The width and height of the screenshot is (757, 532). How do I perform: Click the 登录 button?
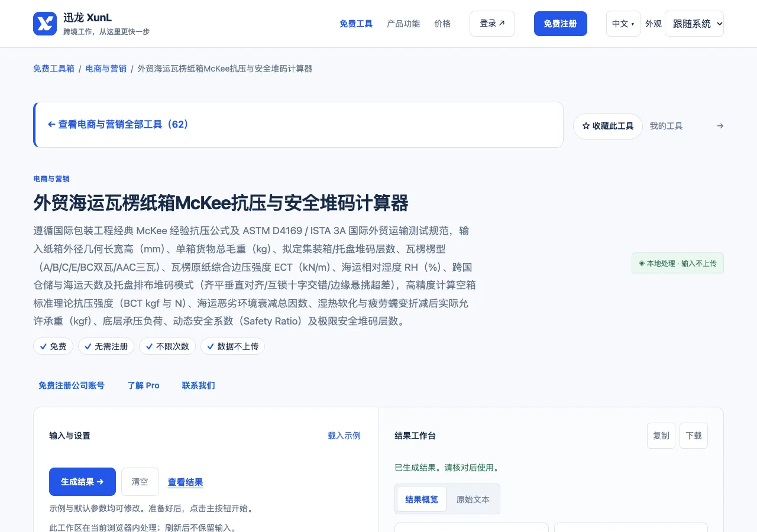[492, 24]
